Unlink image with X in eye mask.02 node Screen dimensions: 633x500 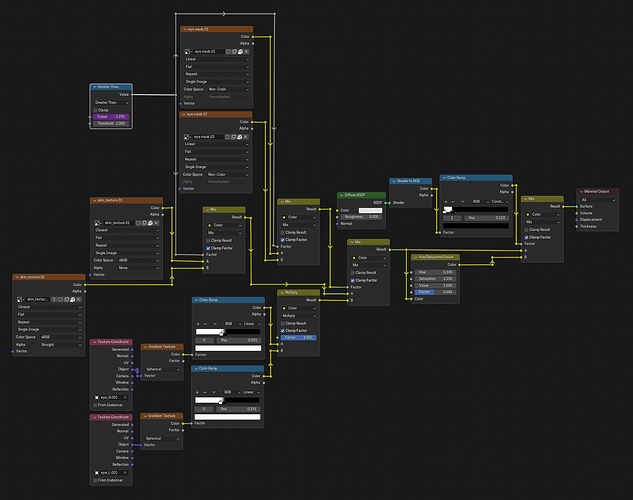pos(245,137)
